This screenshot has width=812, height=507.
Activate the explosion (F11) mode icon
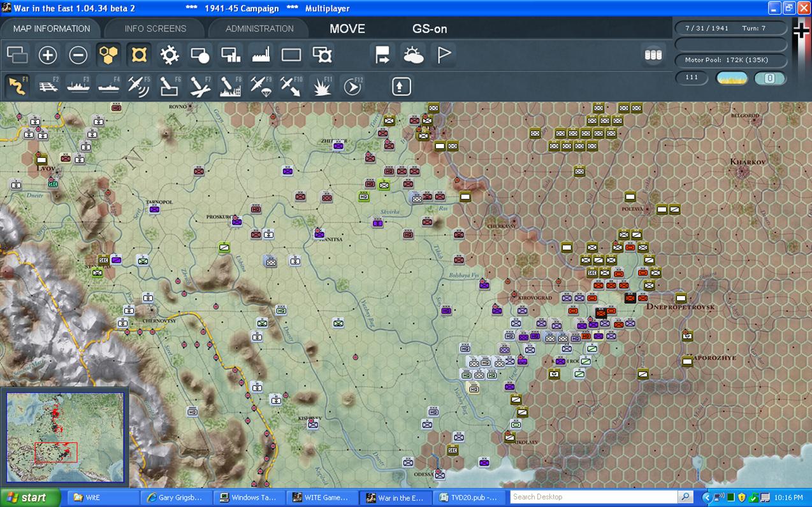(322, 86)
